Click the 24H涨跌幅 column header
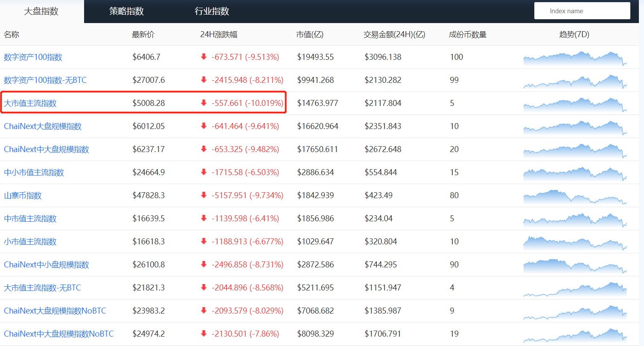 click(219, 35)
